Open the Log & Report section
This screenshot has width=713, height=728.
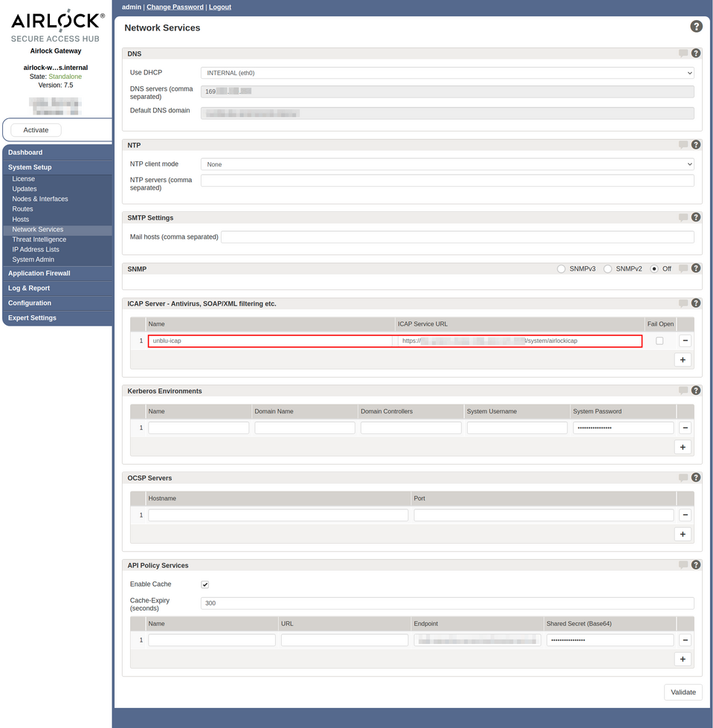[28, 288]
